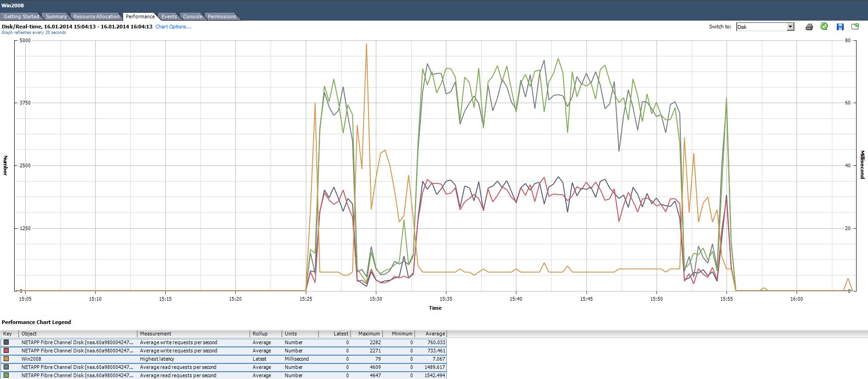
Task: Sort legend by the Measurement column header
Action: click(x=194, y=334)
